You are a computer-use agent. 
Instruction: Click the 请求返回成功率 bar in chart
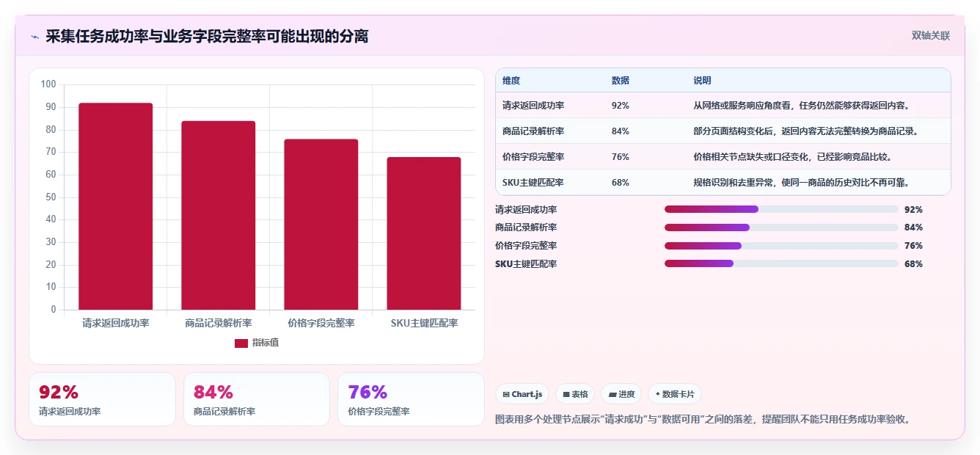point(116,206)
